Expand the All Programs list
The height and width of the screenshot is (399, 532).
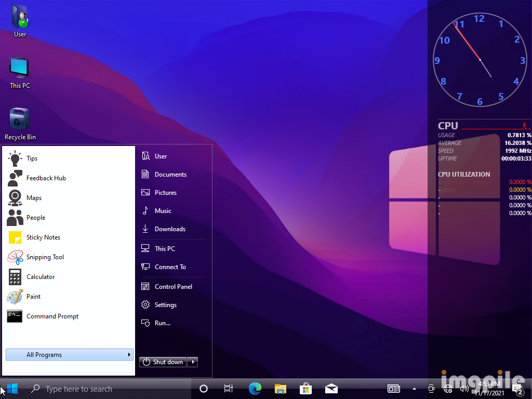click(69, 355)
